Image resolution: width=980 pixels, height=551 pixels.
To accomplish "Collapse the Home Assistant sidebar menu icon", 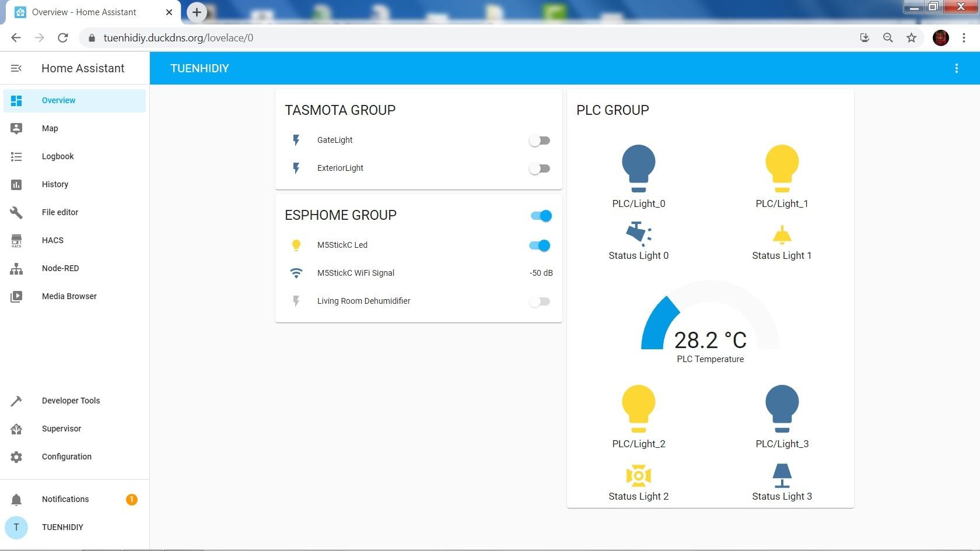I will pyautogui.click(x=16, y=68).
